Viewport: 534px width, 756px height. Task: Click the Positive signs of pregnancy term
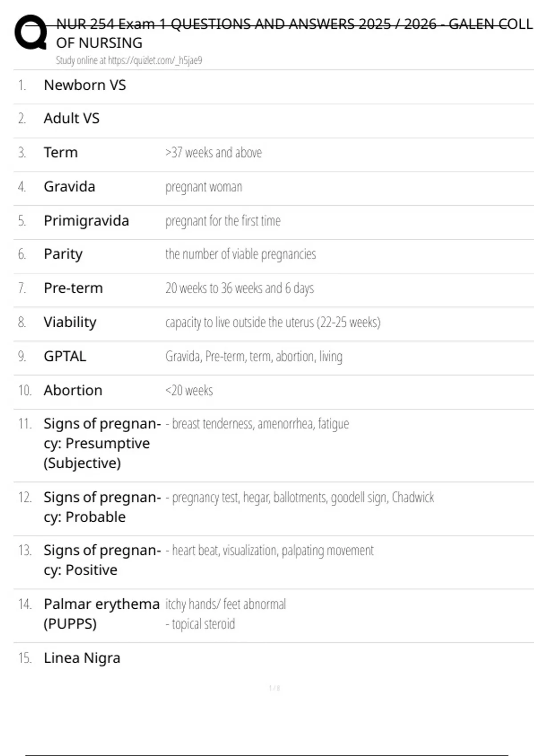pos(102,560)
